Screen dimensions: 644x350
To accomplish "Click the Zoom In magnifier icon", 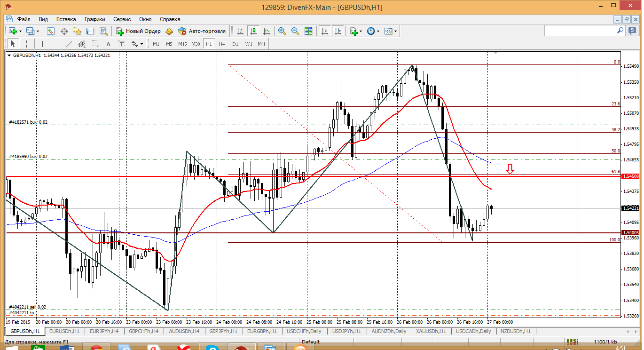I will click(x=282, y=31).
